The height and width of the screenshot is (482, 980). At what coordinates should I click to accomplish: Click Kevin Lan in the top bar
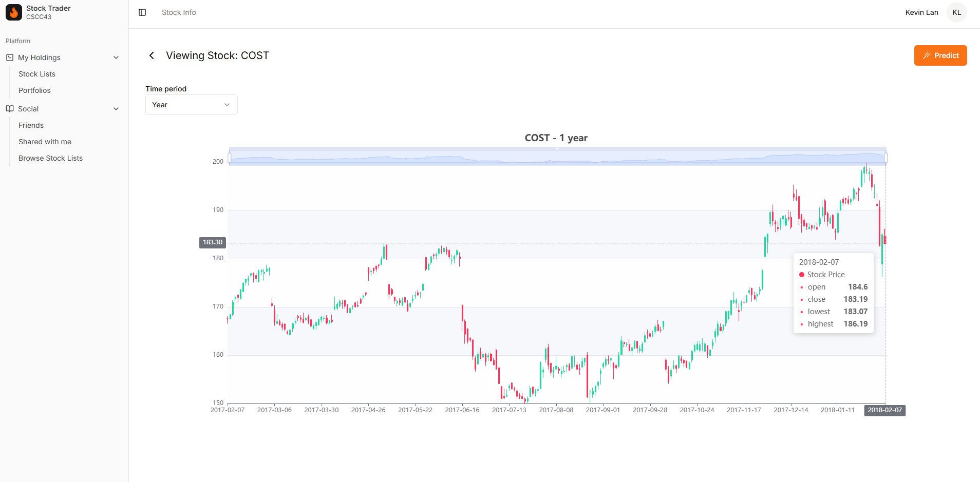tap(921, 12)
